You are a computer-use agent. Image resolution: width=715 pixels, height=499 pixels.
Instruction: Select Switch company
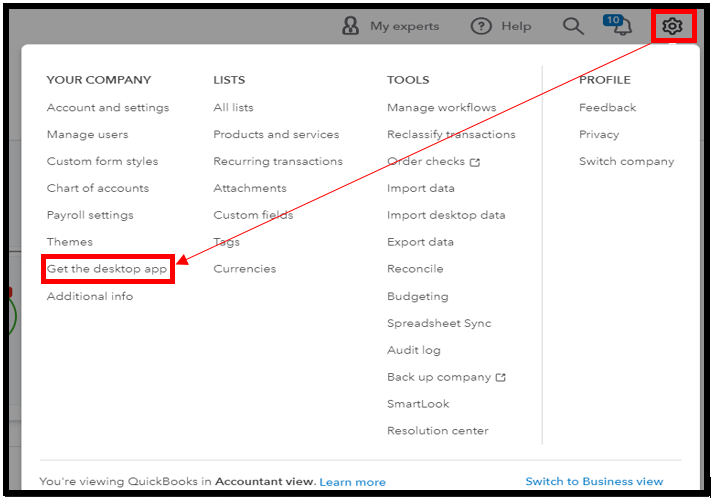pyautogui.click(x=627, y=161)
